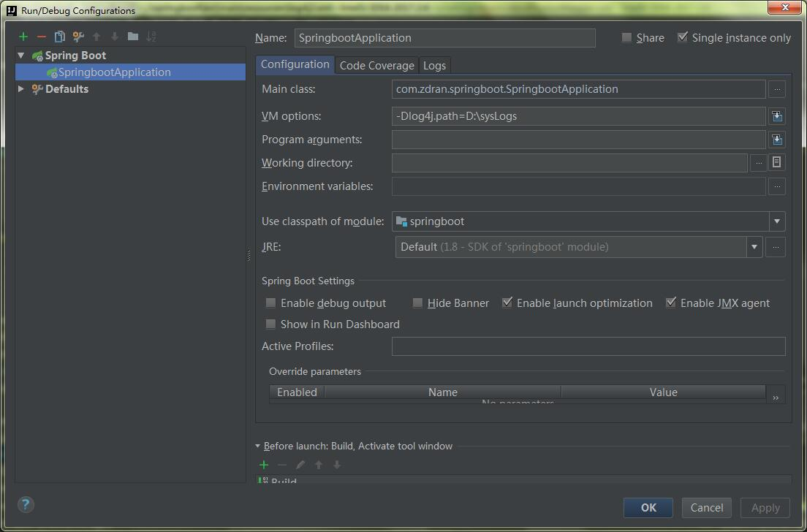Open the Logs tab
The image size is (807, 532).
434,65
